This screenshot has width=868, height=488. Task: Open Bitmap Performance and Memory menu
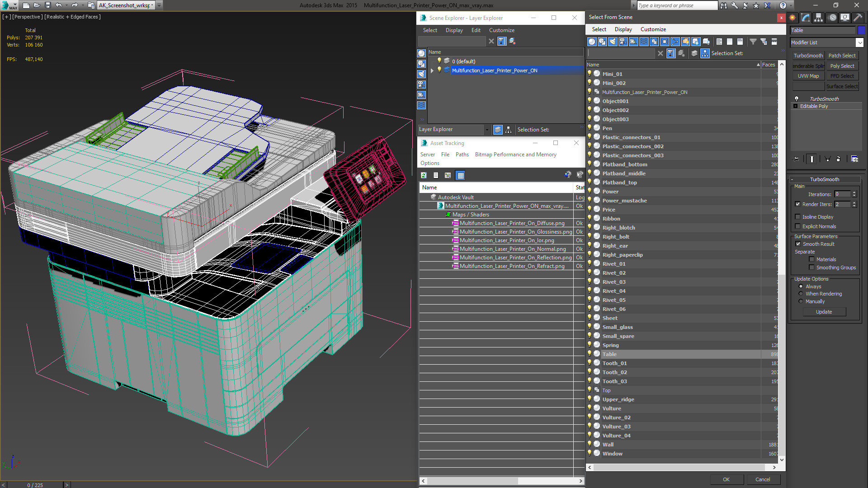pos(515,155)
